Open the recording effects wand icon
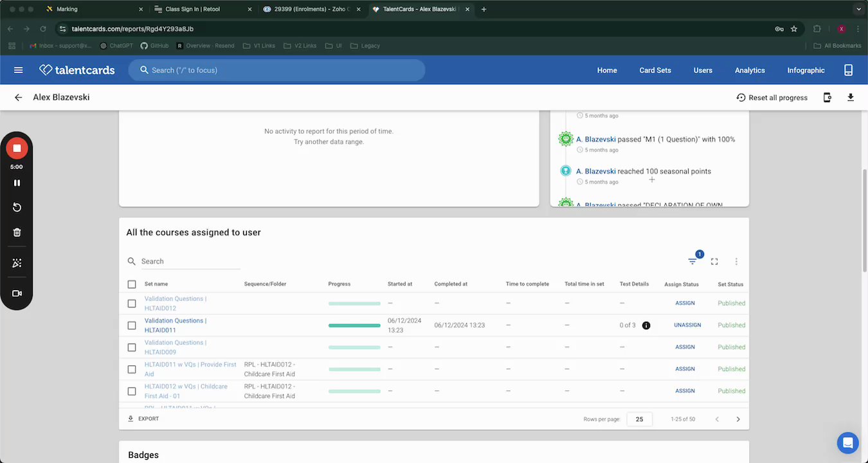This screenshot has width=868, height=463. click(x=17, y=263)
